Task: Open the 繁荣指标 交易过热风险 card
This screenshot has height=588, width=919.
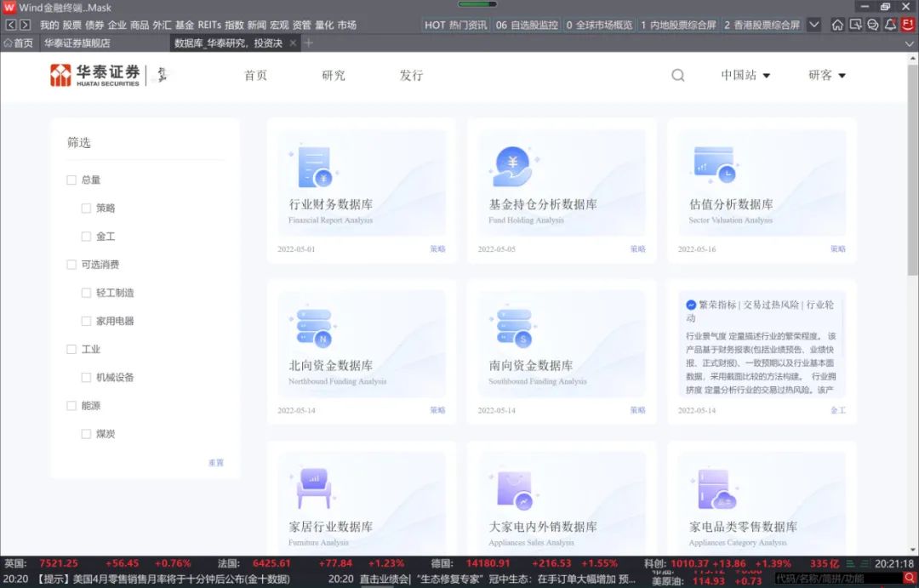Action: click(762, 351)
